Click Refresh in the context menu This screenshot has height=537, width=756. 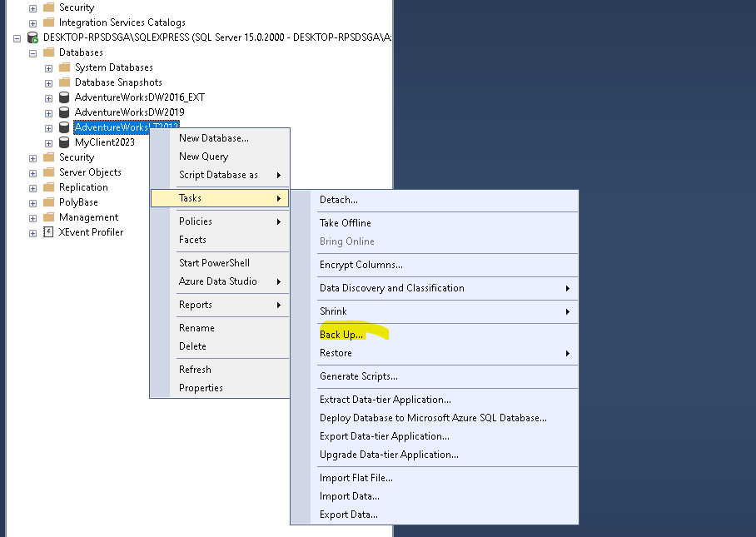point(220,370)
